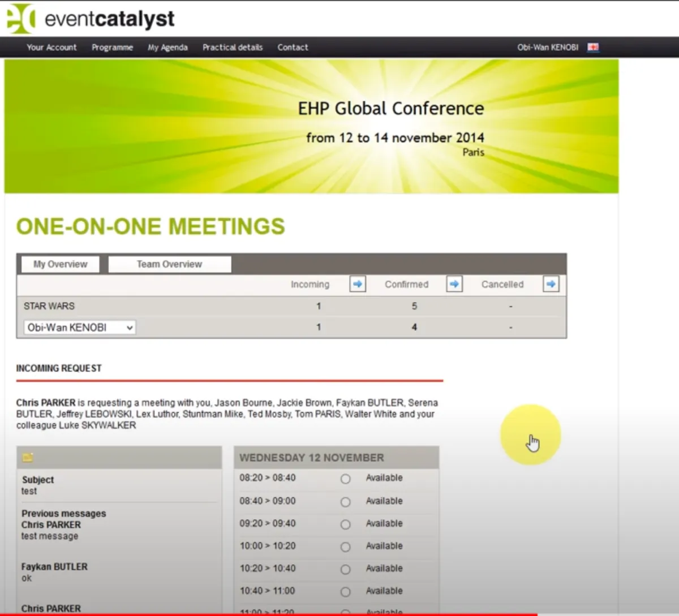Click the WEDNESDAY 12 NOVEMBER header

coord(312,458)
